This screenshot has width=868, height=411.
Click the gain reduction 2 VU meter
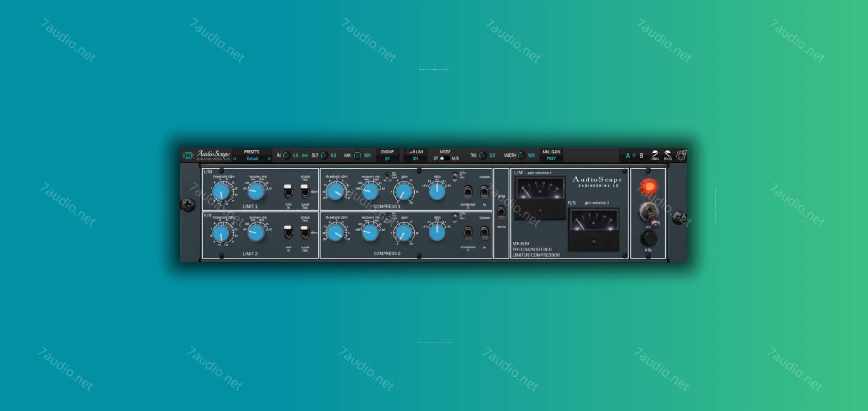pyautogui.click(x=593, y=229)
